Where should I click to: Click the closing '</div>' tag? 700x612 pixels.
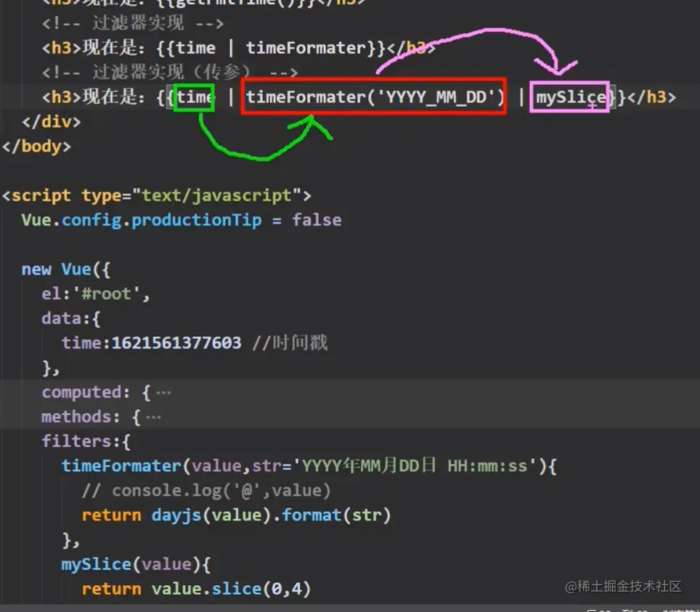52,121
